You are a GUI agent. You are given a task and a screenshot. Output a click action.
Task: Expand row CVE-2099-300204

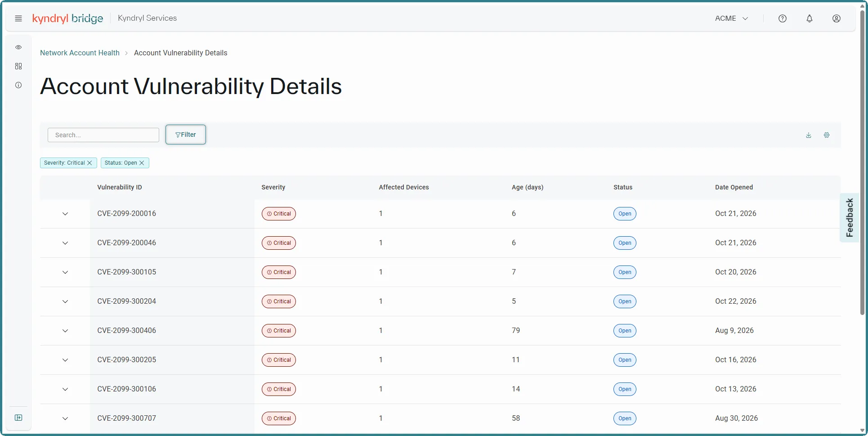click(x=65, y=301)
